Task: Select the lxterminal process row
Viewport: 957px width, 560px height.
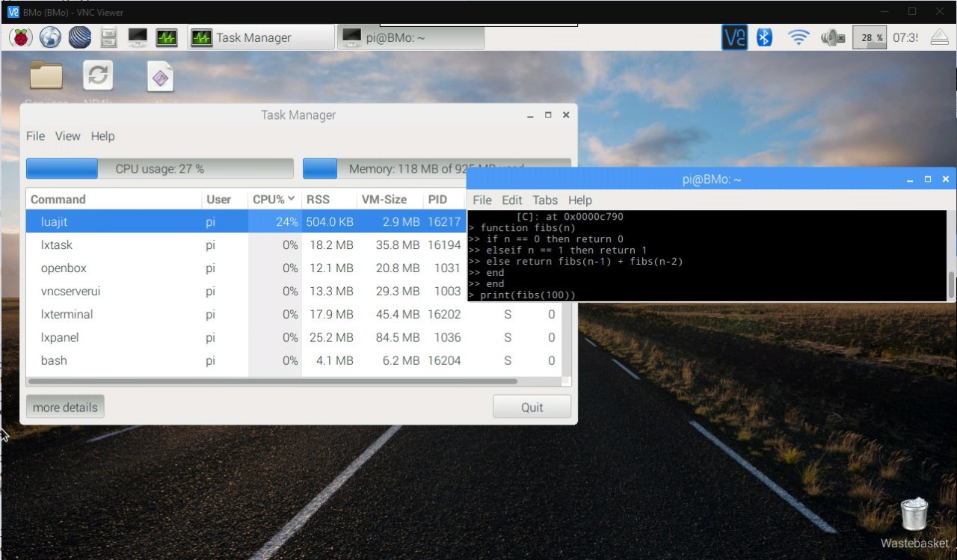Action: coord(294,314)
